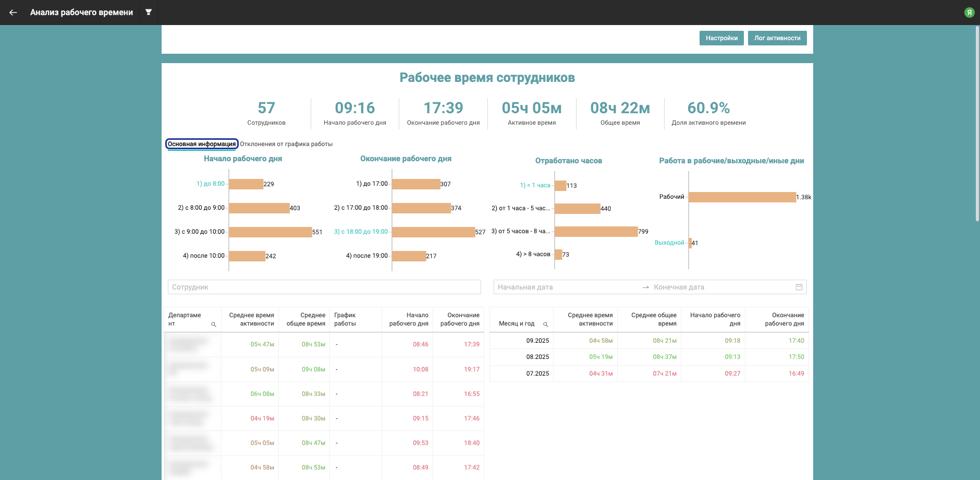Click the green user avatar icon

click(969, 13)
